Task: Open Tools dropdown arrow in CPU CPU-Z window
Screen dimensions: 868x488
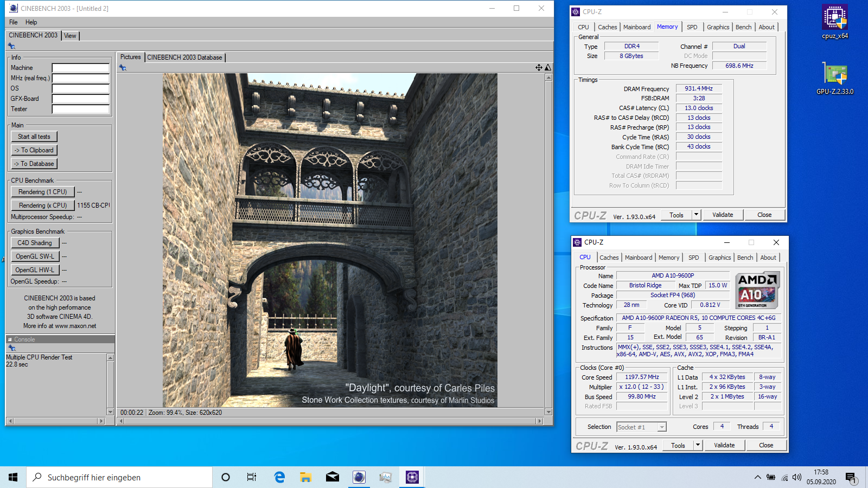Action: [698, 445]
